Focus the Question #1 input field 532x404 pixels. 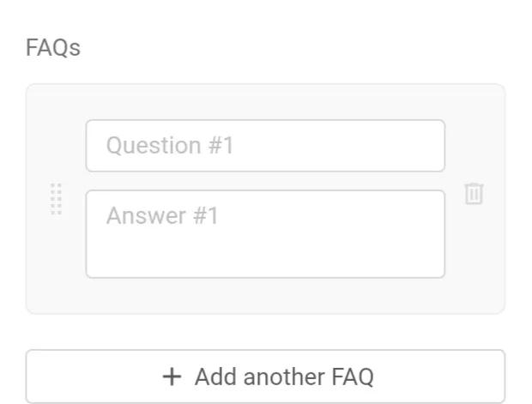265,146
